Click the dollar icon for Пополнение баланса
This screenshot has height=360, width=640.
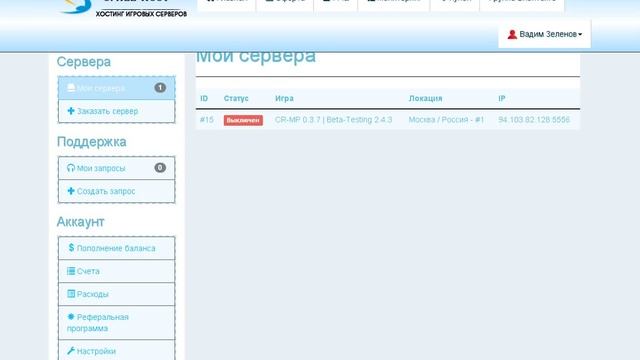[71, 248]
